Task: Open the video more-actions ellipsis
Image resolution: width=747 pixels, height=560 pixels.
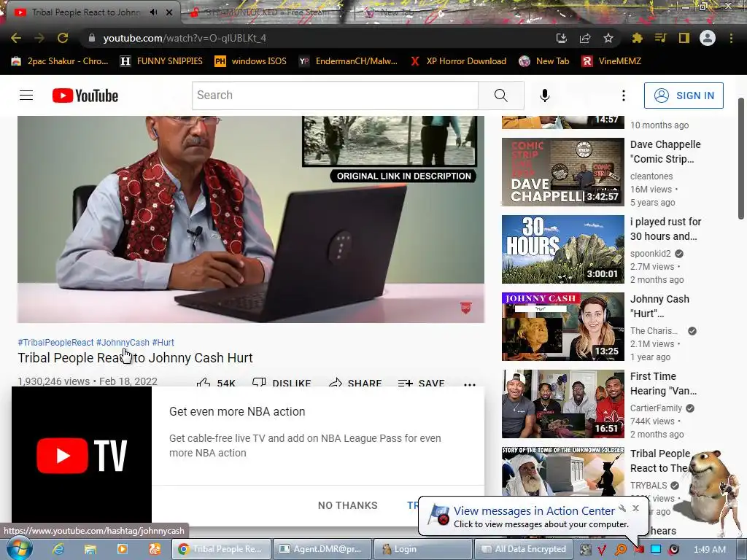Action: coord(470,384)
